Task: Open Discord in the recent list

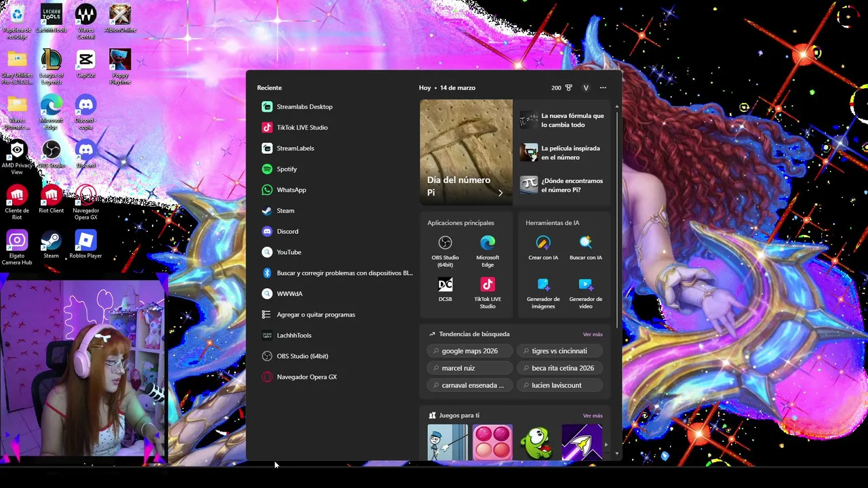Action: (x=336, y=231)
